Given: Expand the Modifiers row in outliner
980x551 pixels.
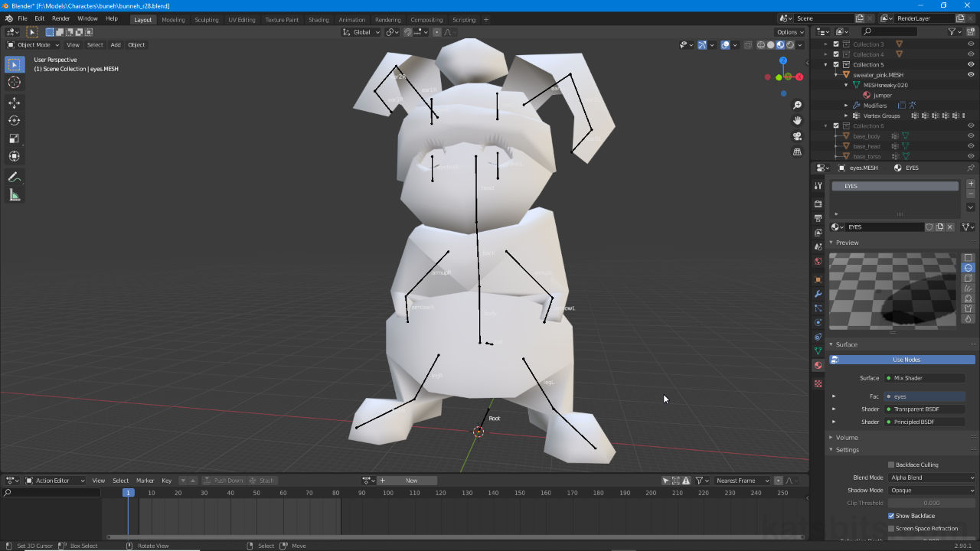Looking at the screenshot, I should click(847, 106).
